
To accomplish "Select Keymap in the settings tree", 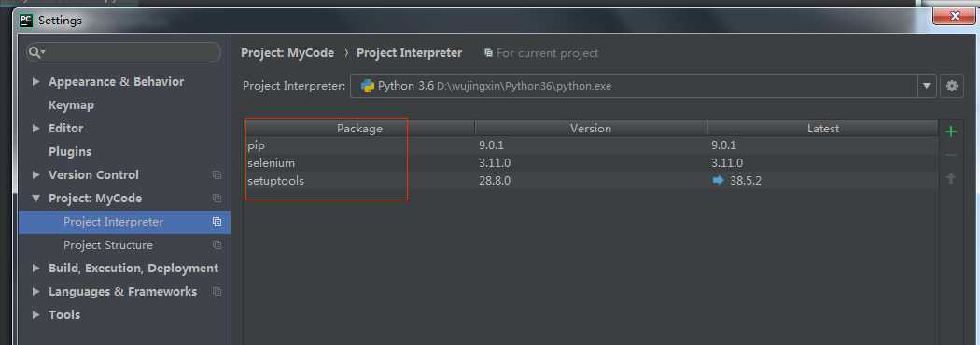I will pyautogui.click(x=71, y=104).
